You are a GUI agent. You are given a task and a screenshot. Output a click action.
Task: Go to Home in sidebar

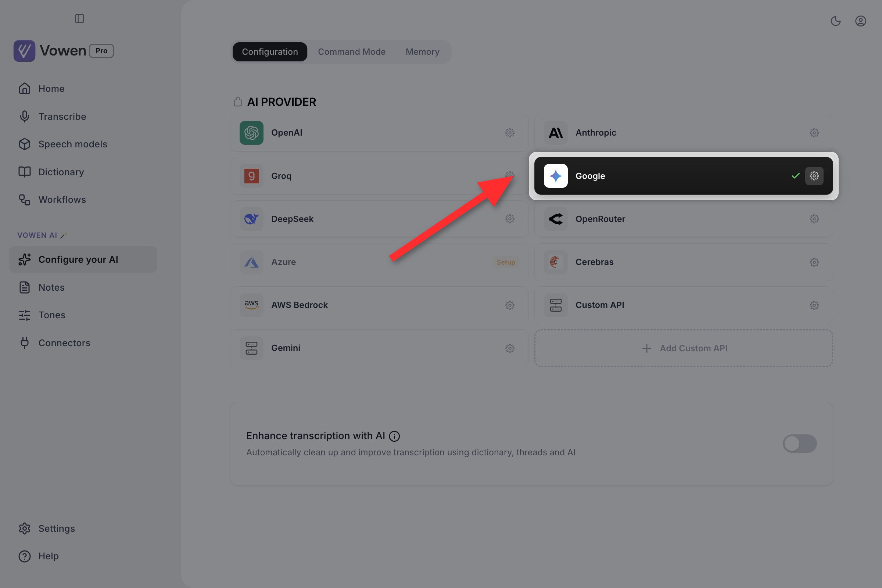tap(83, 89)
